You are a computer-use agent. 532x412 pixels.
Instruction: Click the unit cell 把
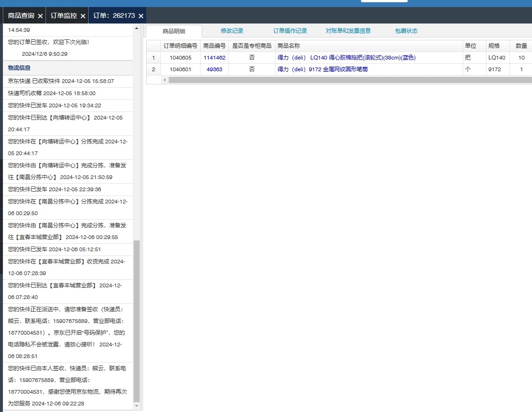pos(474,58)
